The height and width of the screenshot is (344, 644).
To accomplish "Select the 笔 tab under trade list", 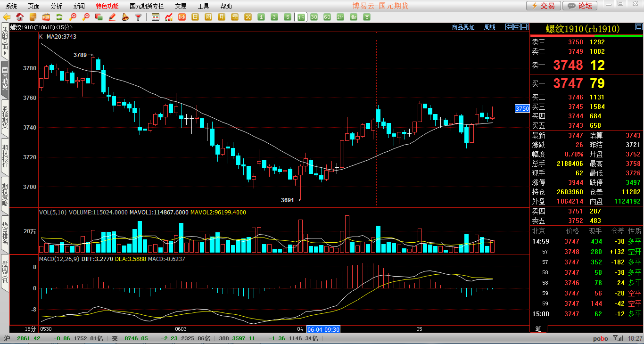I will pyautogui.click(x=538, y=328).
